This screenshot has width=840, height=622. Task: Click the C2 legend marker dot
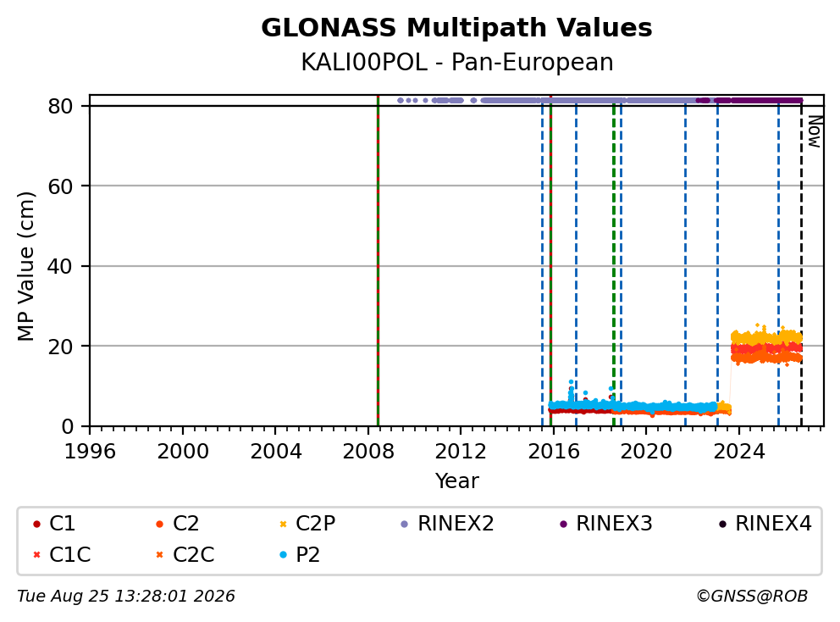[x=159, y=524]
